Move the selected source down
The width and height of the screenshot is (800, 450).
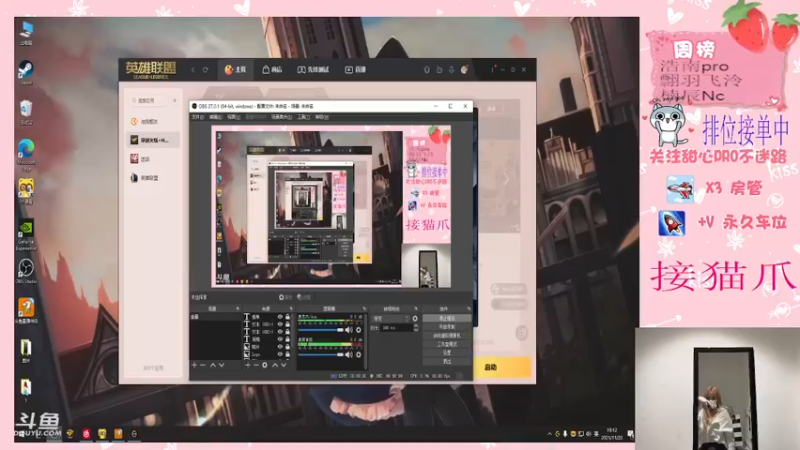pos(284,365)
